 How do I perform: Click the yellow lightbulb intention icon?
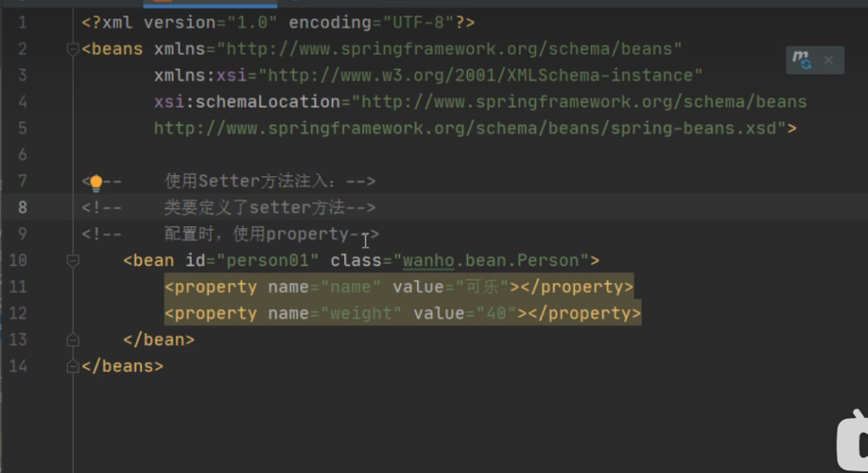point(96,182)
